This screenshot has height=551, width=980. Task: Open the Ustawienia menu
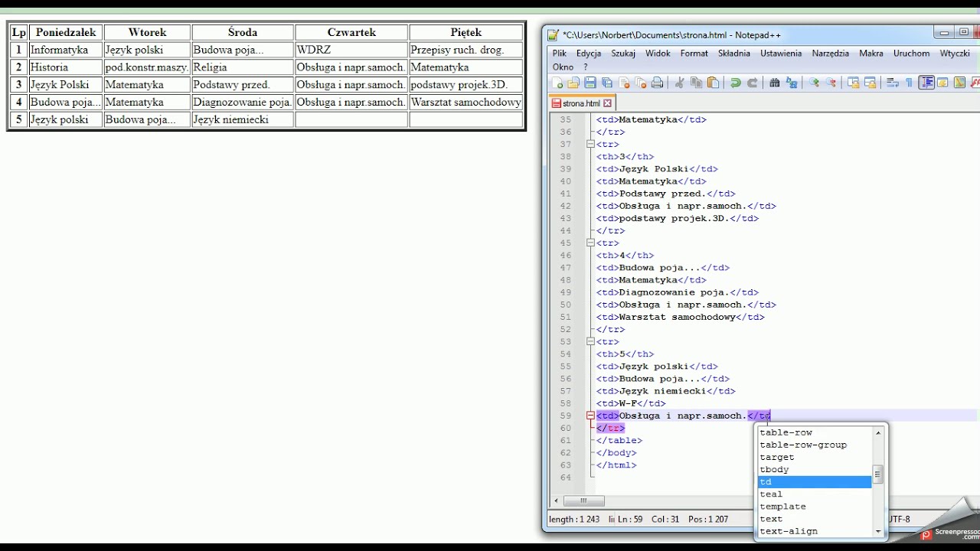click(x=781, y=54)
